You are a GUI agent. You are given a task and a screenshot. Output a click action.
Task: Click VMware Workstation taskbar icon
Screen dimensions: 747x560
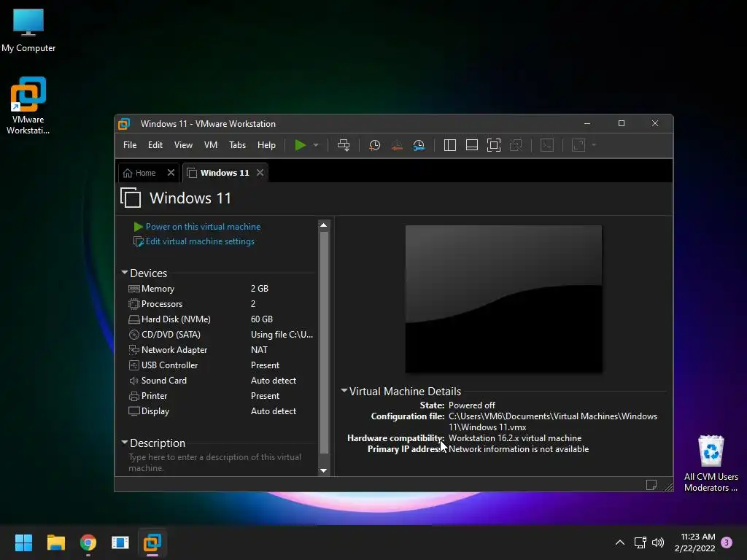tap(152, 542)
